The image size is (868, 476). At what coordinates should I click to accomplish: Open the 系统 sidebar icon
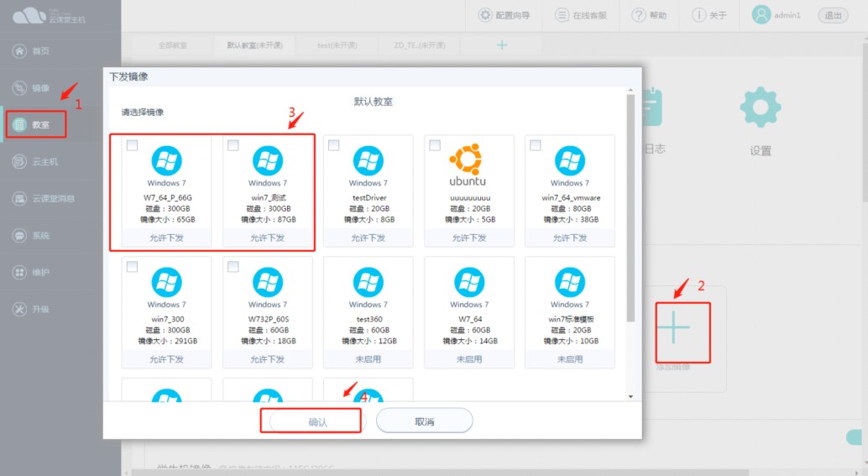click(x=19, y=235)
